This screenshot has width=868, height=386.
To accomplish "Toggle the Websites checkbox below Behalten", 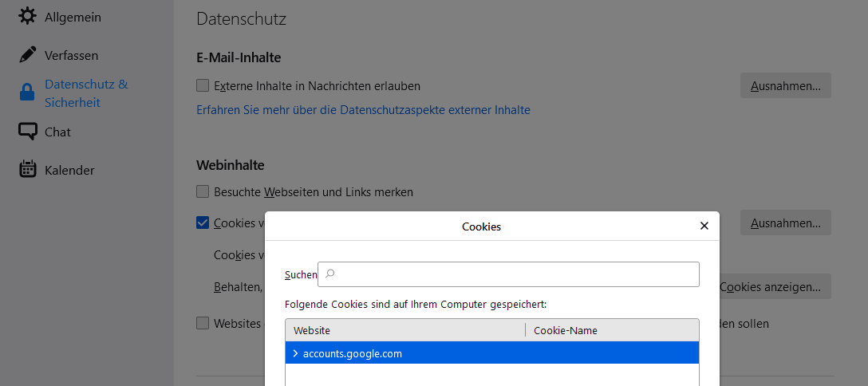I will click(203, 323).
